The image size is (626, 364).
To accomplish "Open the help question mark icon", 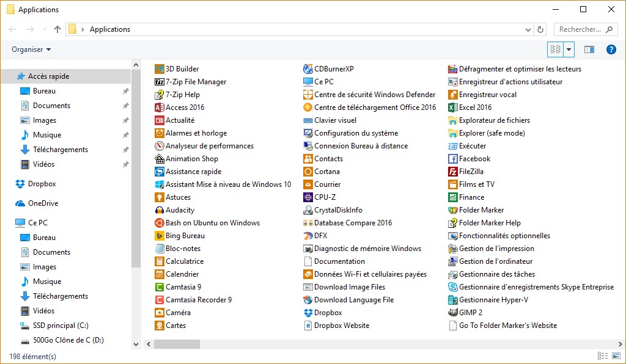I will coord(611,49).
